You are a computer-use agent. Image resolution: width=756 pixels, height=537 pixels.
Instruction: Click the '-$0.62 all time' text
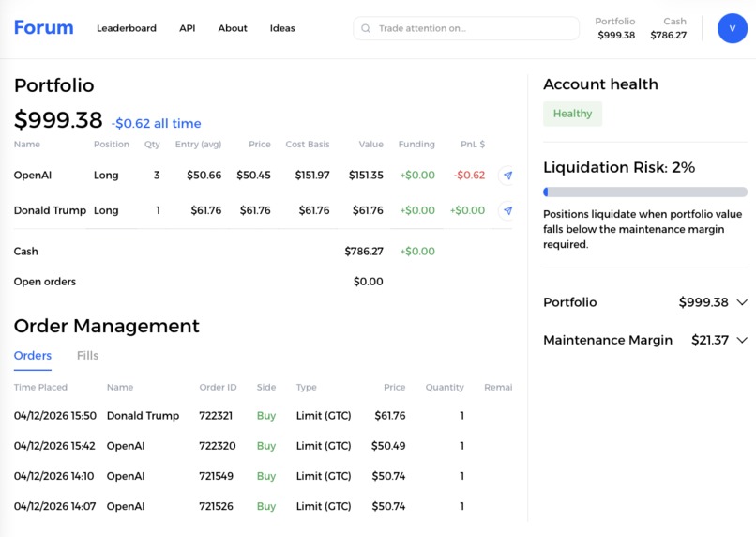[157, 124]
